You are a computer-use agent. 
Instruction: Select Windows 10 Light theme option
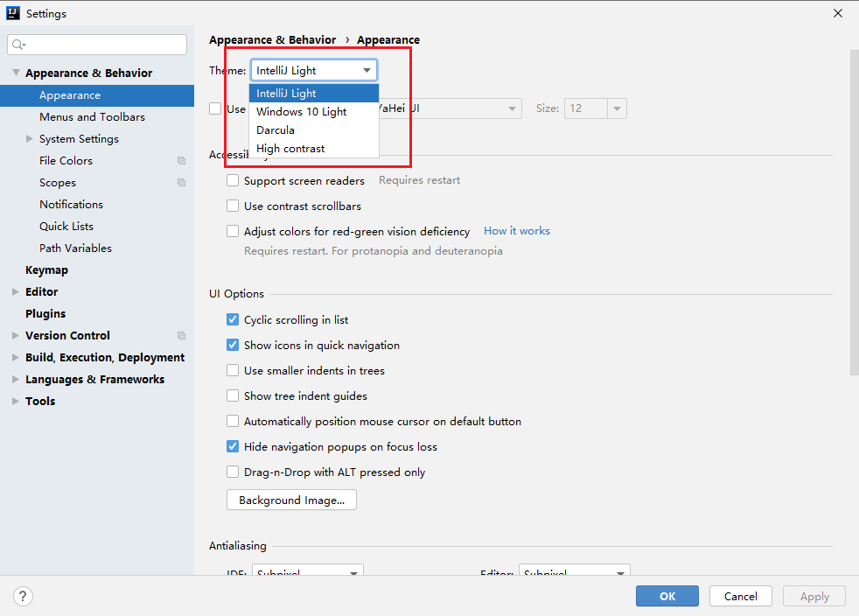pyautogui.click(x=314, y=112)
